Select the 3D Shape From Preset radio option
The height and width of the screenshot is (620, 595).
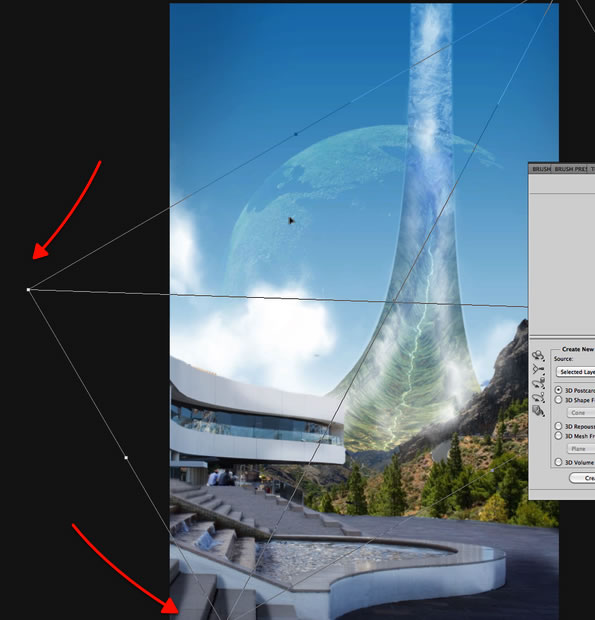pos(558,400)
